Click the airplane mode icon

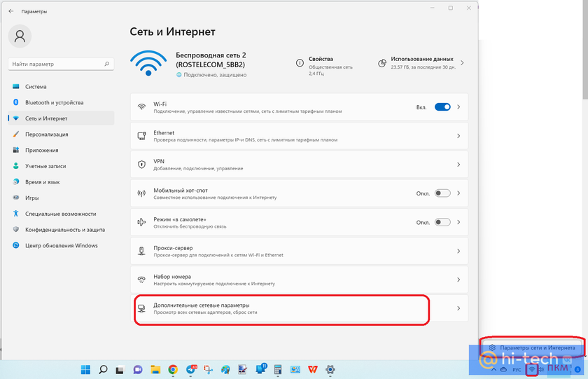point(141,222)
